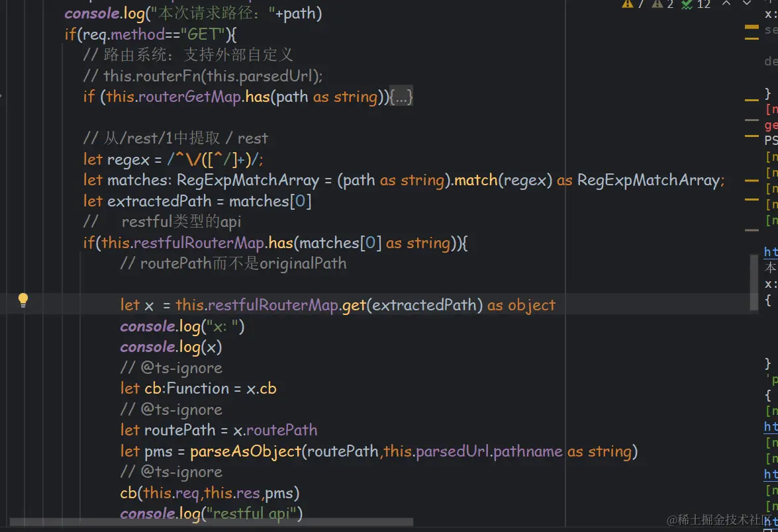Click the comment '// 路由系统: 支持外部自定义'
The height and width of the screenshot is (532, 778).
click(x=188, y=54)
